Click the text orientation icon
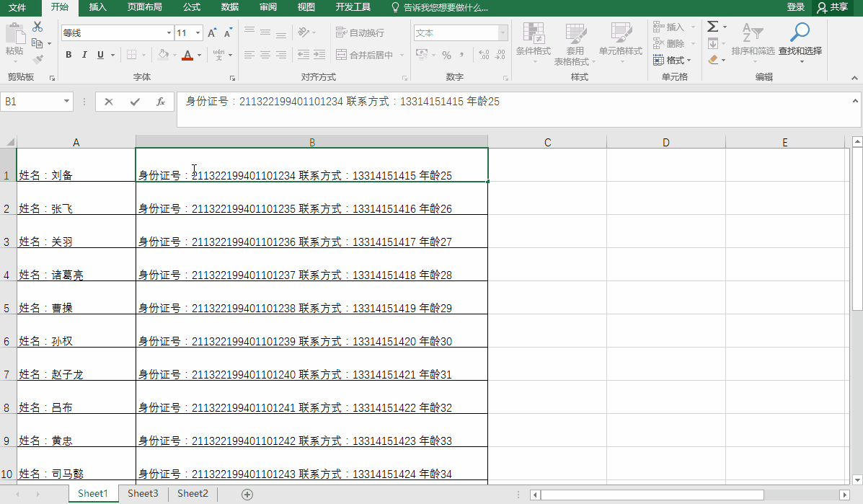The height and width of the screenshot is (504, 863). (304, 32)
